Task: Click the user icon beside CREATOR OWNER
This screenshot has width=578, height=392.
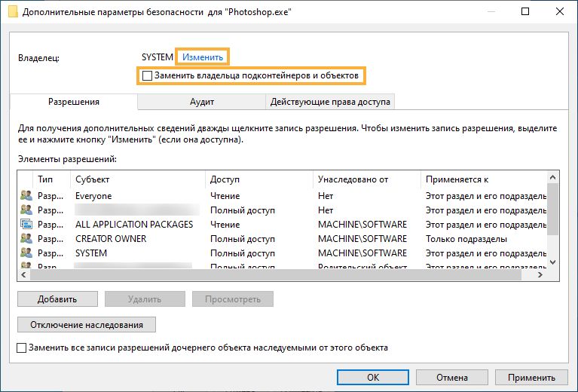Action: click(26, 239)
